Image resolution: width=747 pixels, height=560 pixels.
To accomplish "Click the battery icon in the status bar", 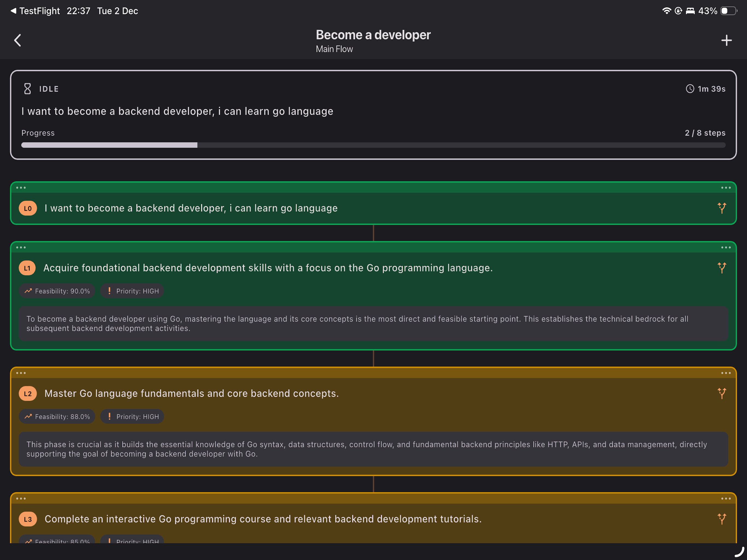I will coord(729,11).
